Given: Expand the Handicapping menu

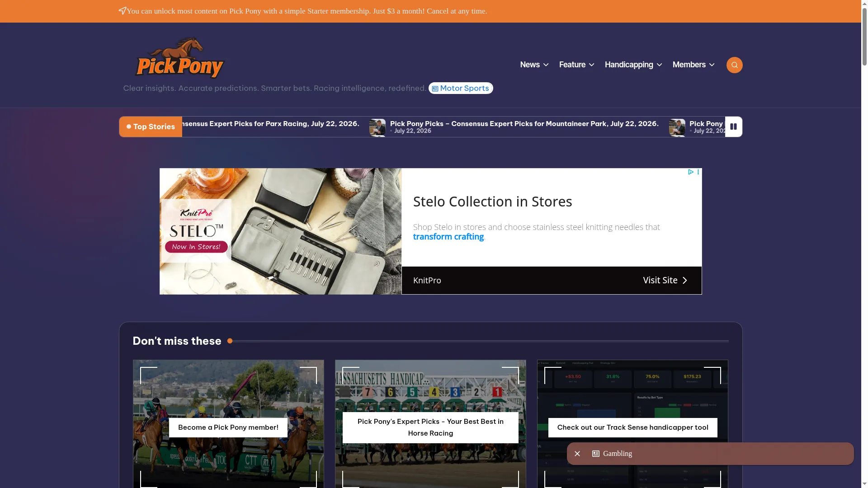Looking at the screenshot, I should [633, 65].
